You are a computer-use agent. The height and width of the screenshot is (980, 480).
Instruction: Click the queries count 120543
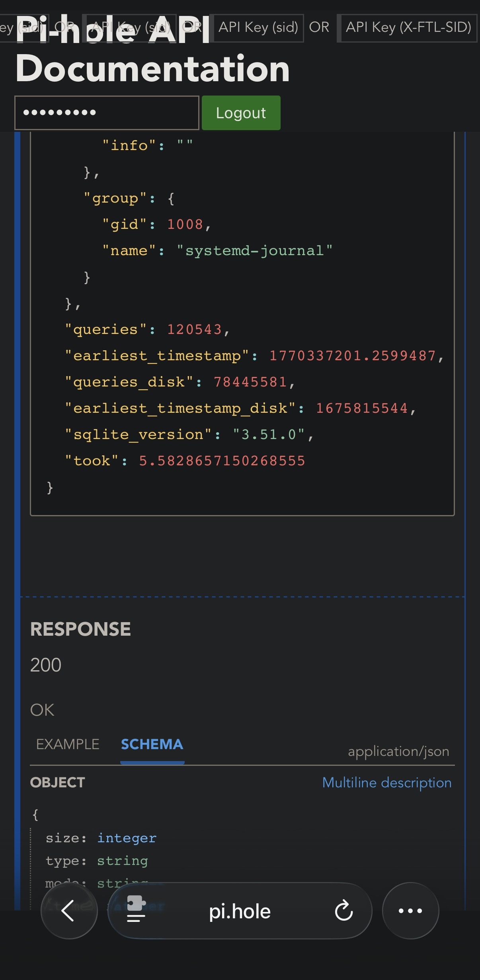point(194,330)
